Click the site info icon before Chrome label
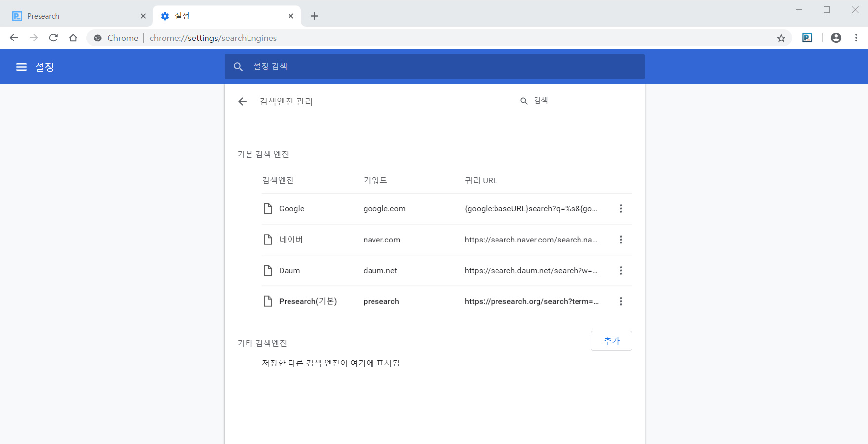Screen dimensions: 868x444 coord(98,38)
